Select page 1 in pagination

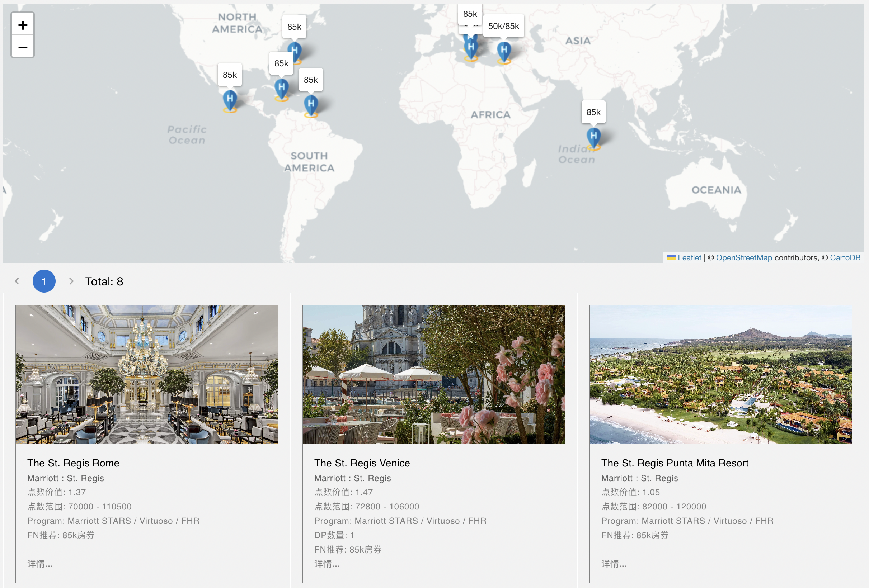click(x=44, y=281)
